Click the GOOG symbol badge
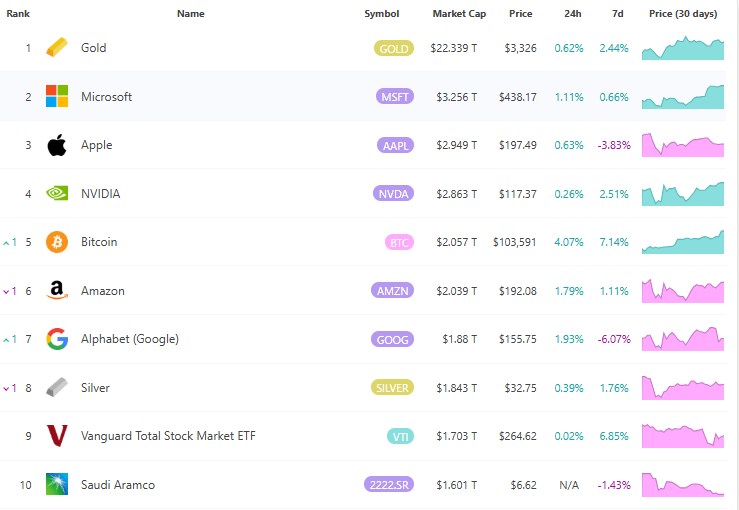 393,339
